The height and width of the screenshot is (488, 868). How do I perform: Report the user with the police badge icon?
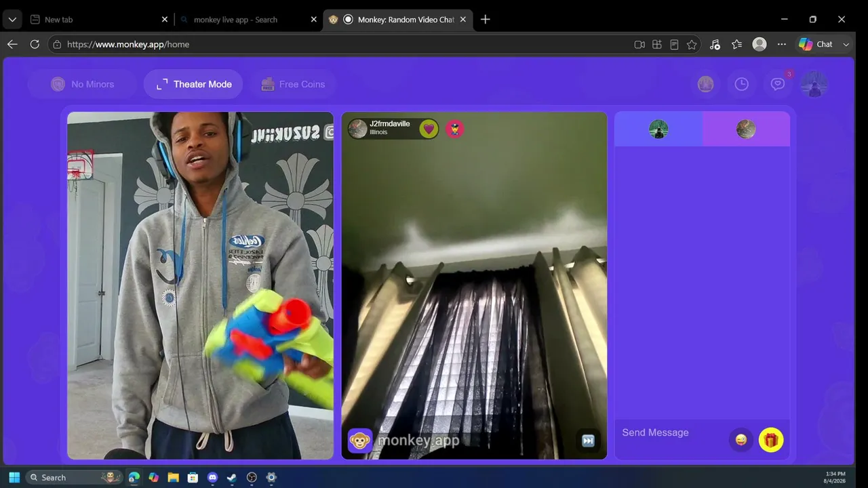tap(455, 129)
